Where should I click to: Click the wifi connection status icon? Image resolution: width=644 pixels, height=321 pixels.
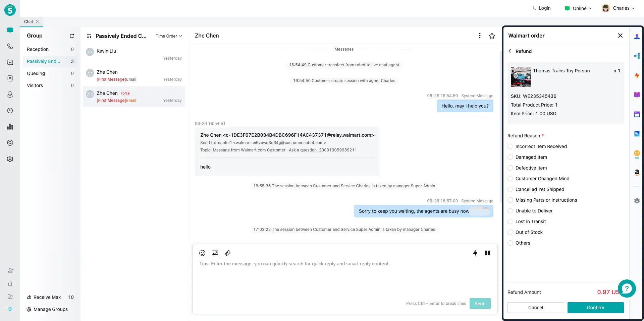click(10, 309)
